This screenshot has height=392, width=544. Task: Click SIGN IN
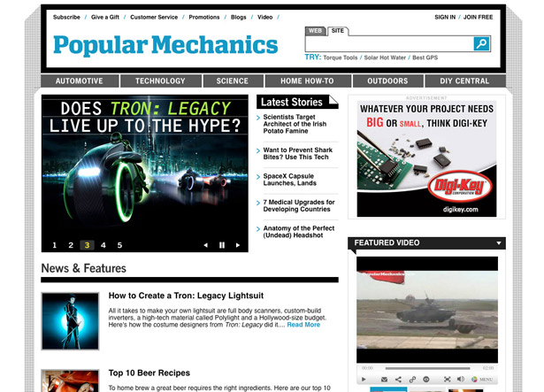445,17
